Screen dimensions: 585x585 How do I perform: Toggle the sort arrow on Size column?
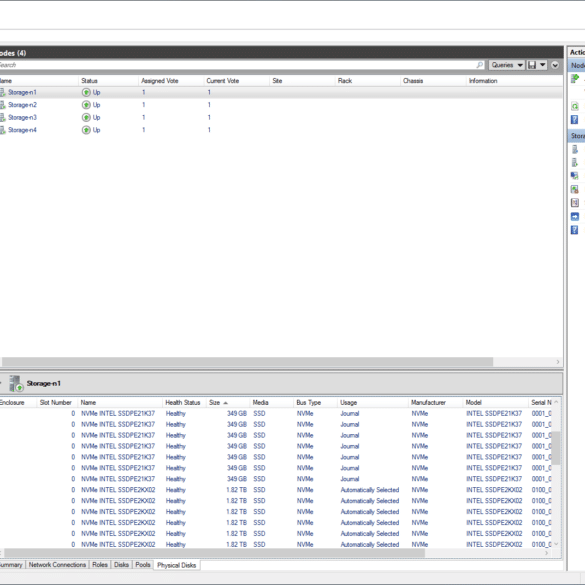click(x=225, y=403)
